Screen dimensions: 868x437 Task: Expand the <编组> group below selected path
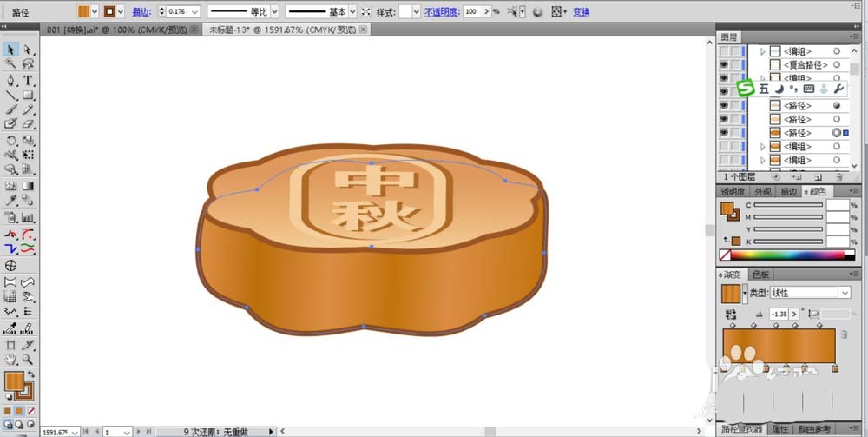click(x=763, y=147)
